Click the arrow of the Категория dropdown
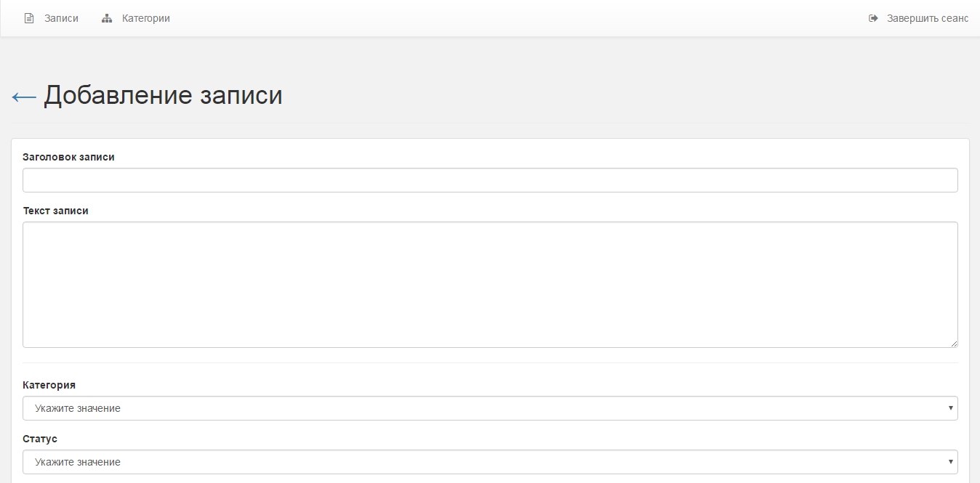 click(950, 408)
